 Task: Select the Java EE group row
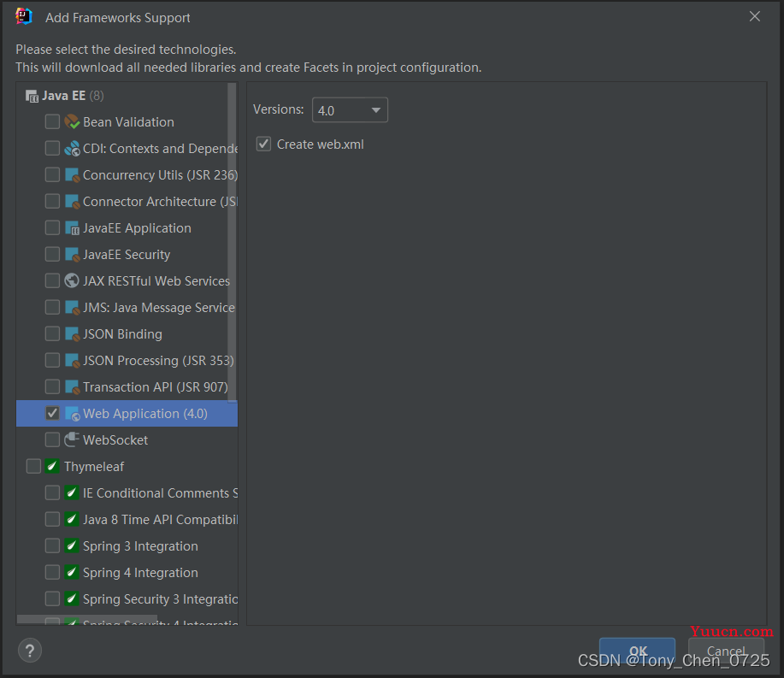pos(127,96)
